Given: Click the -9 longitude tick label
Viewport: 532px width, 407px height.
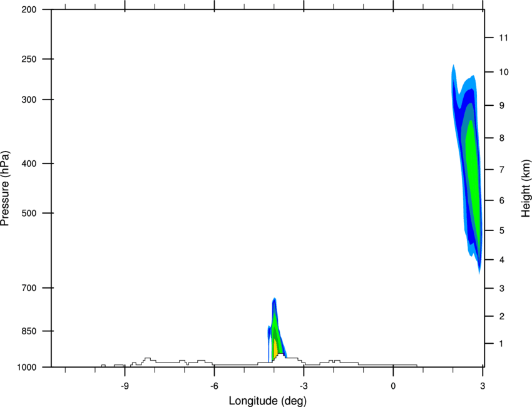Looking at the screenshot, I should [125, 386].
